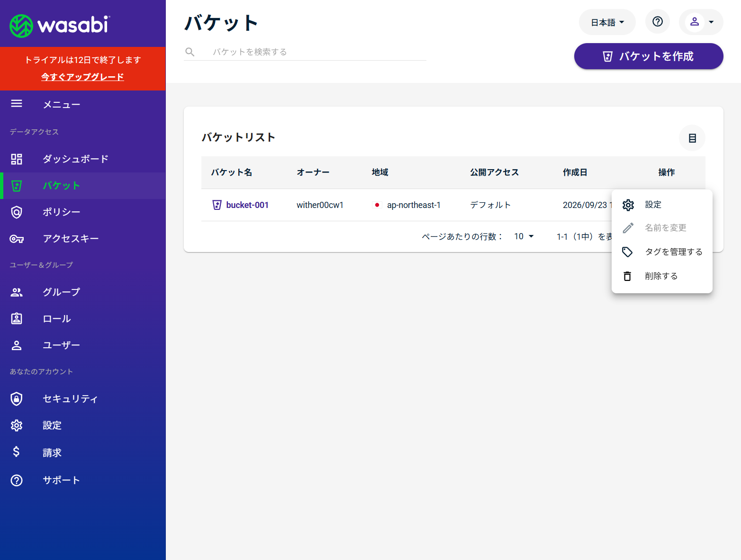This screenshot has width=741, height=560.
Task: Click the セキュリティ lock shield icon
Action: [x=17, y=399]
